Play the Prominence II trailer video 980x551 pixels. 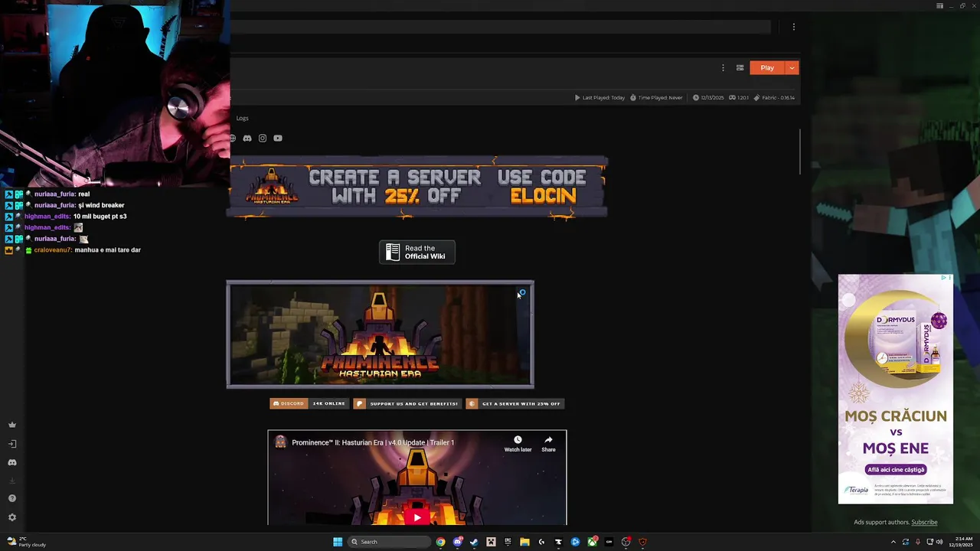click(417, 517)
